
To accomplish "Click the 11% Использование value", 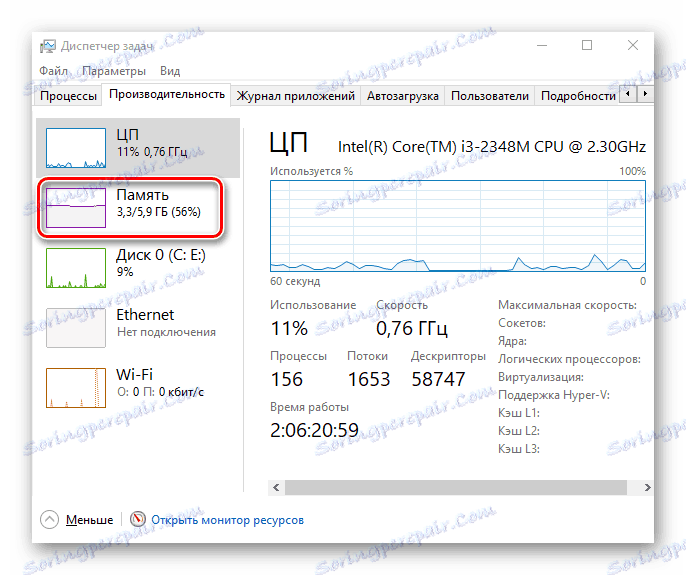I will click(289, 328).
